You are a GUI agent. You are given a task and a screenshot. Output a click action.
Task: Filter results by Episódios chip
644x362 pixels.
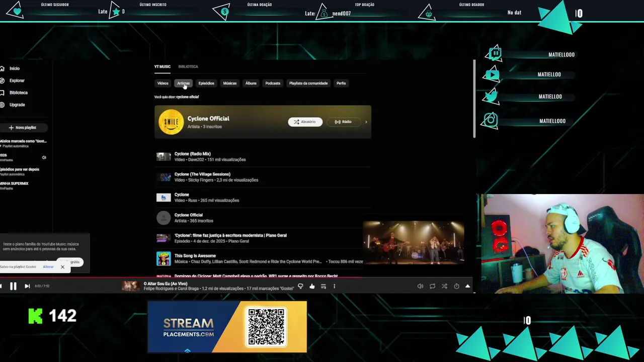click(206, 83)
